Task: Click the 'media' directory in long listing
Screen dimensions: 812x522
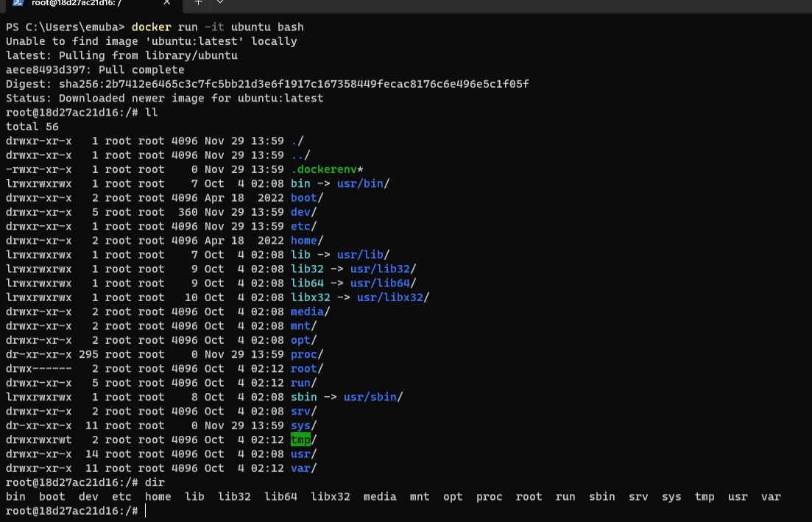Action: point(307,311)
